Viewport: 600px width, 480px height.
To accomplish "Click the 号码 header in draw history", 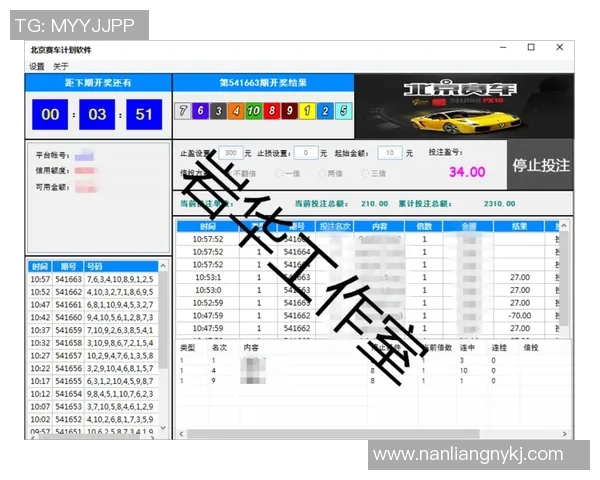I will pos(121,266).
